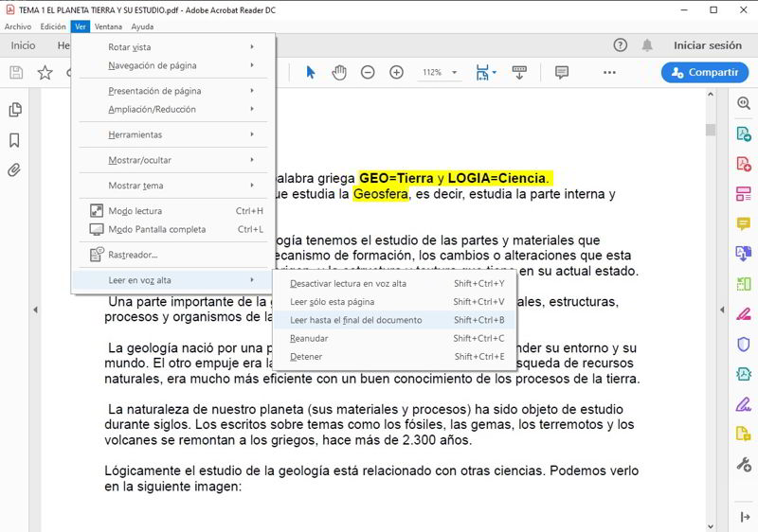This screenshot has height=532, width=758.
Task: Select the arrow selection tool
Action: (x=311, y=72)
